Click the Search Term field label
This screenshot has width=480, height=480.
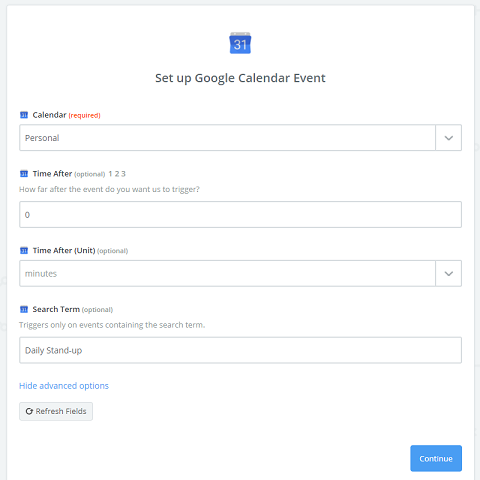(56, 309)
